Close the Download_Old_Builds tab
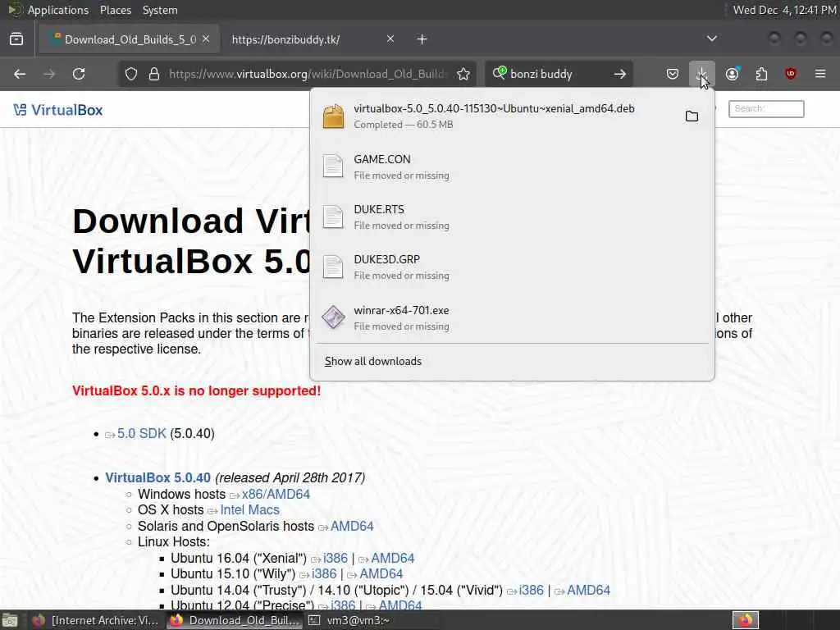 [x=206, y=39]
